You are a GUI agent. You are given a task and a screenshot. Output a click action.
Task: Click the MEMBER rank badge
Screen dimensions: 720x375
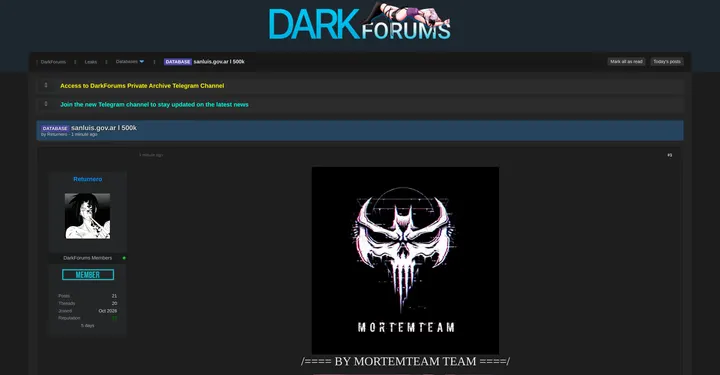[88, 274]
